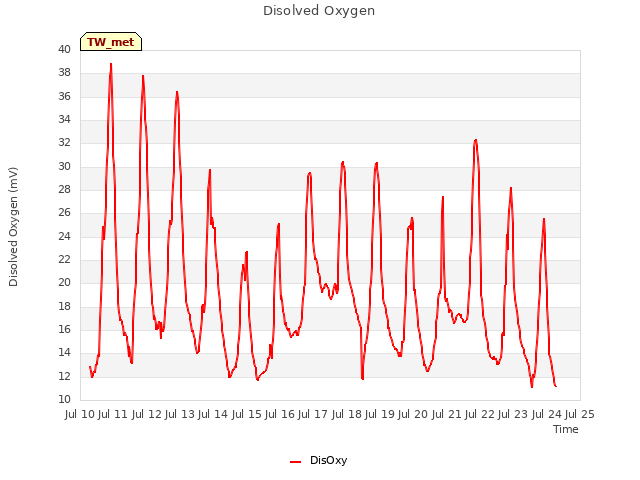Click the Jul 25 x-axis tick label

[x=580, y=414]
